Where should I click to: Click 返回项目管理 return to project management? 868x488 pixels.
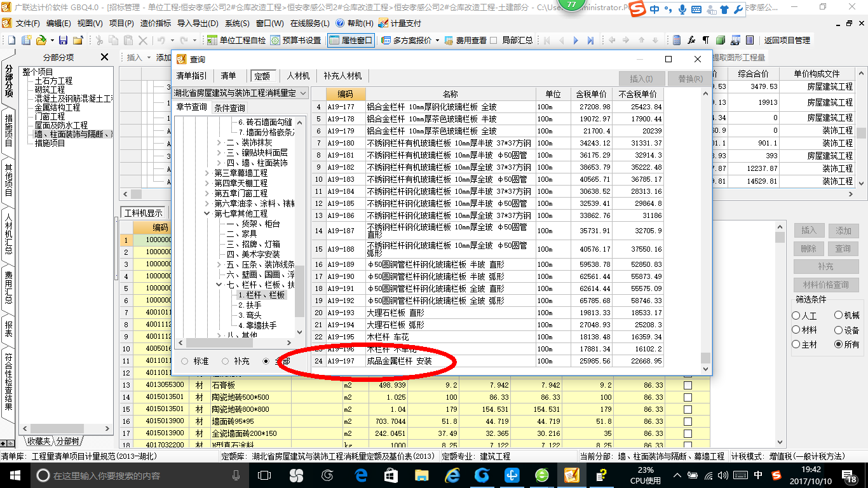point(787,40)
